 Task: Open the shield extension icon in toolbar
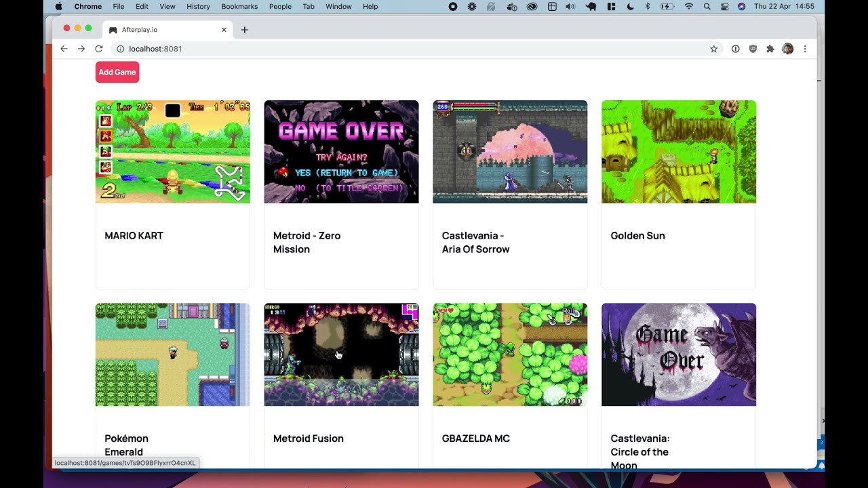pyautogui.click(x=753, y=49)
